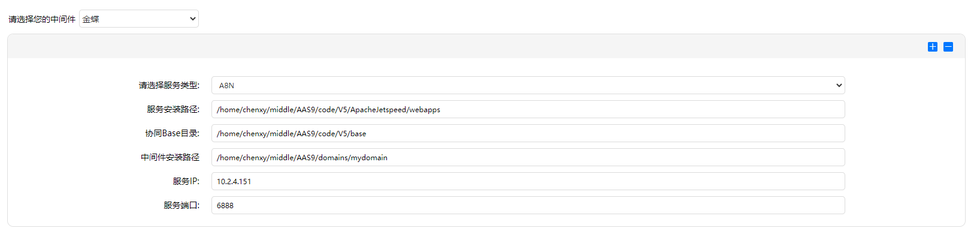Click the 请选择服务类型 label
The height and width of the screenshot is (243, 980).
169,85
